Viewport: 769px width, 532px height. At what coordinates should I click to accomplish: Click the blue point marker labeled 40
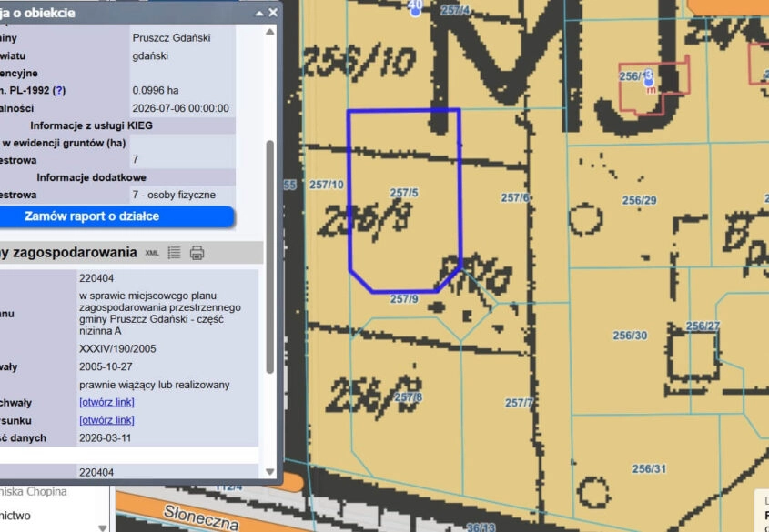tap(415, 11)
